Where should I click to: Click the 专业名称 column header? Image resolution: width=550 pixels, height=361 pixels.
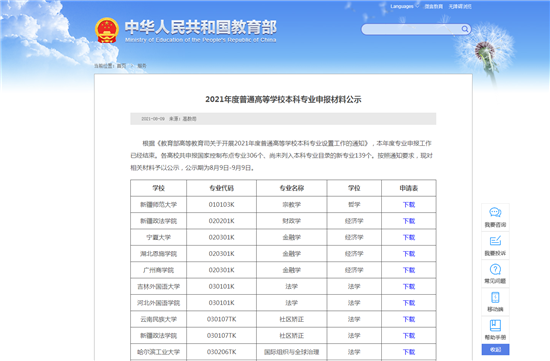coord(291,188)
